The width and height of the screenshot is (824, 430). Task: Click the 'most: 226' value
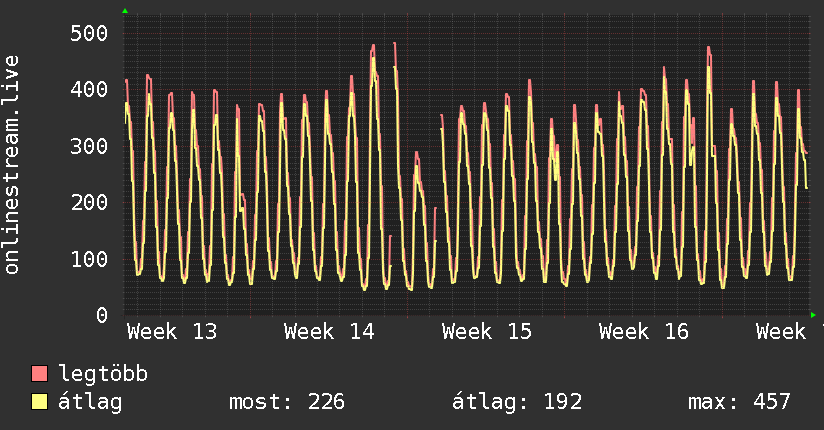[287, 402]
